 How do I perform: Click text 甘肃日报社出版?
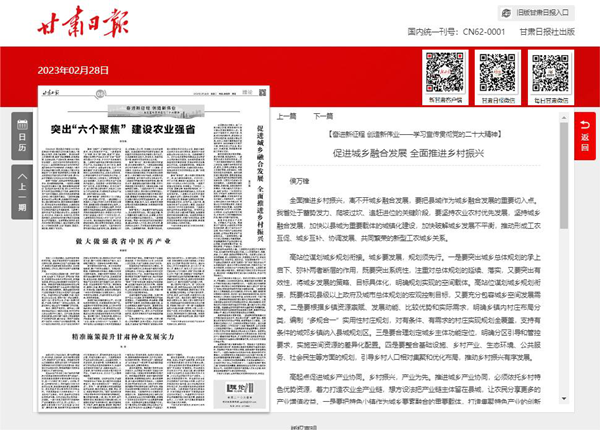pos(547,32)
